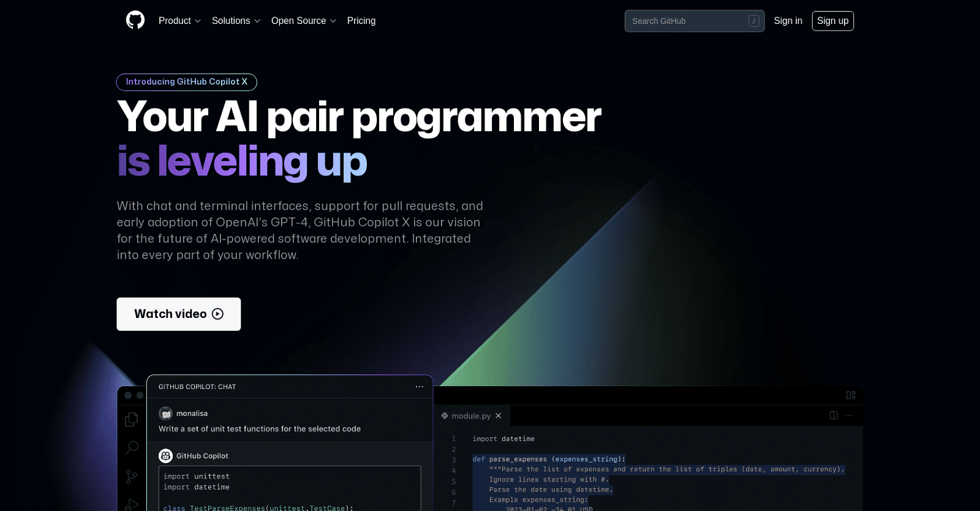Open the Pricing page
The width and height of the screenshot is (980, 511).
coord(361,21)
